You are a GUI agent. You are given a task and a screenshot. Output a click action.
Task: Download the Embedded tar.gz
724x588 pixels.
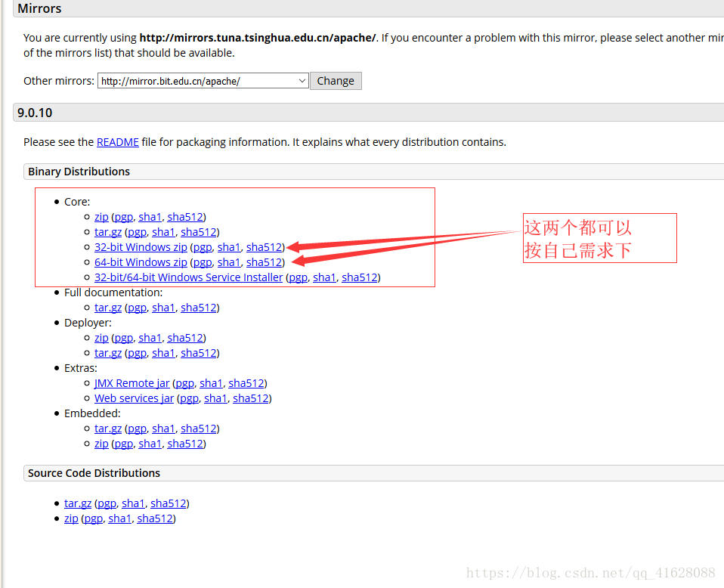point(108,429)
